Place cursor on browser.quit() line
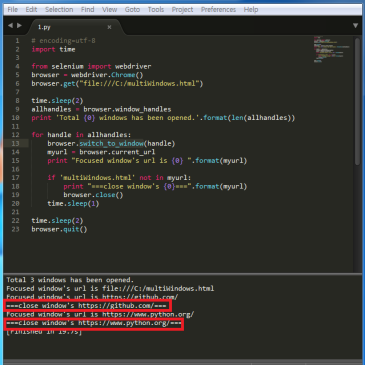This screenshot has height=365, width=365. pos(59,229)
